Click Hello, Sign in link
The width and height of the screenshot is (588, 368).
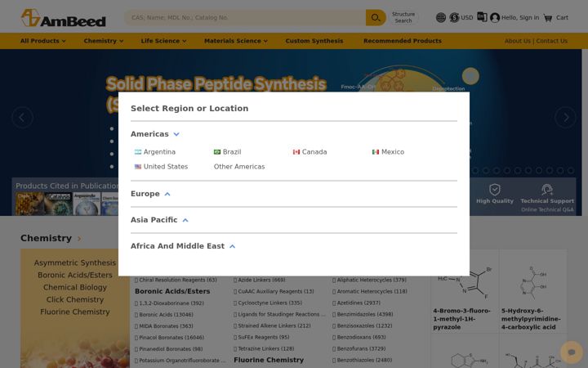click(x=520, y=18)
